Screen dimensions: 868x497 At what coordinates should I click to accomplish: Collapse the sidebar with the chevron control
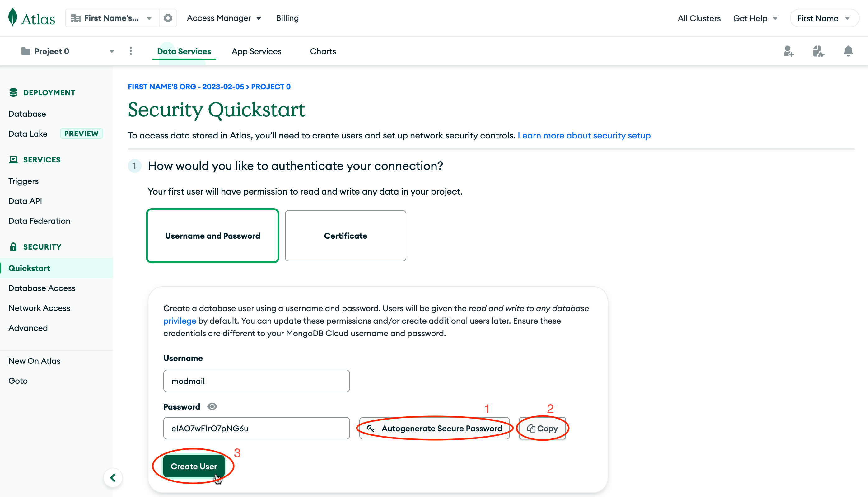[x=113, y=477]
